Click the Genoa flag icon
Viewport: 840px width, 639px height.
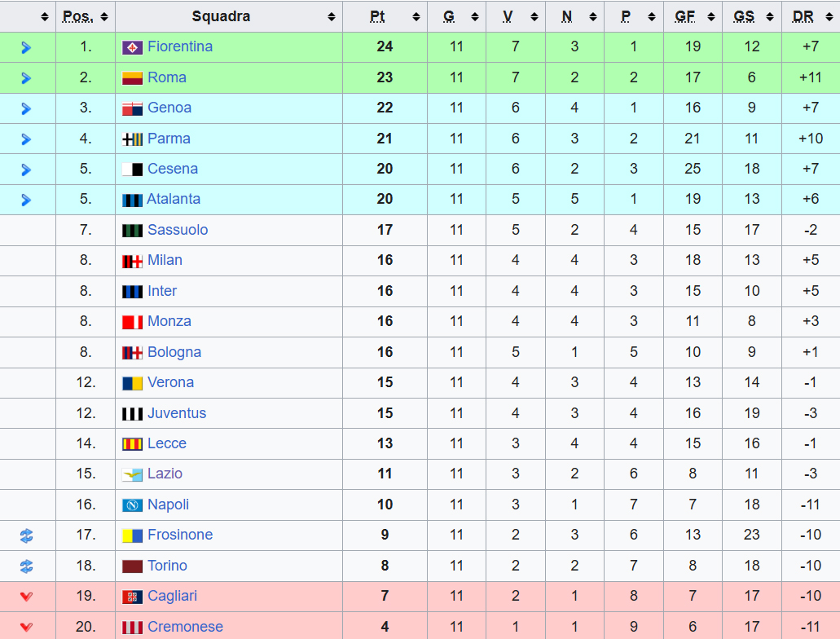tap(132, 108)
